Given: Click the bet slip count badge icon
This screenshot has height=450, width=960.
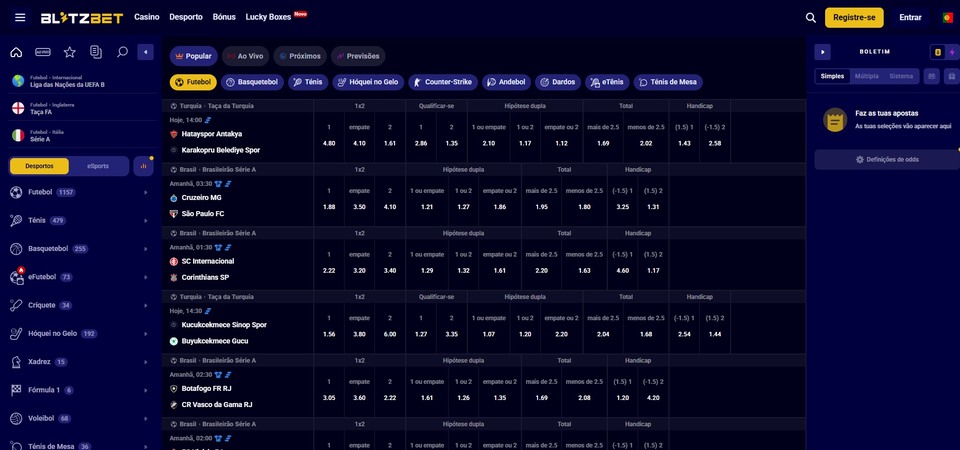Looking at the screenshot, I should [937, 53].
